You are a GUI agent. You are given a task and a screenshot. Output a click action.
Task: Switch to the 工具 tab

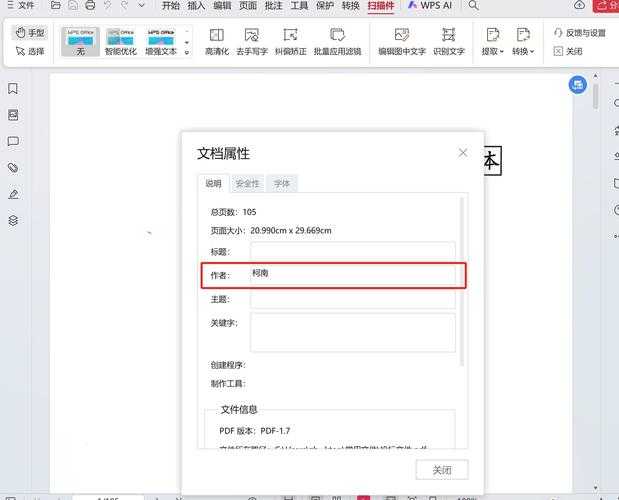[x=299, y=6]
